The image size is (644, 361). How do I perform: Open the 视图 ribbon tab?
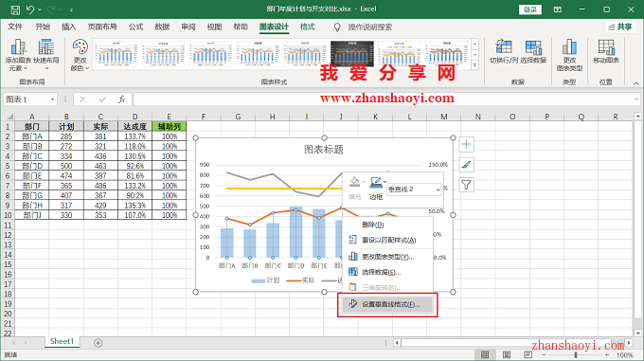click(x=214, y=27)
